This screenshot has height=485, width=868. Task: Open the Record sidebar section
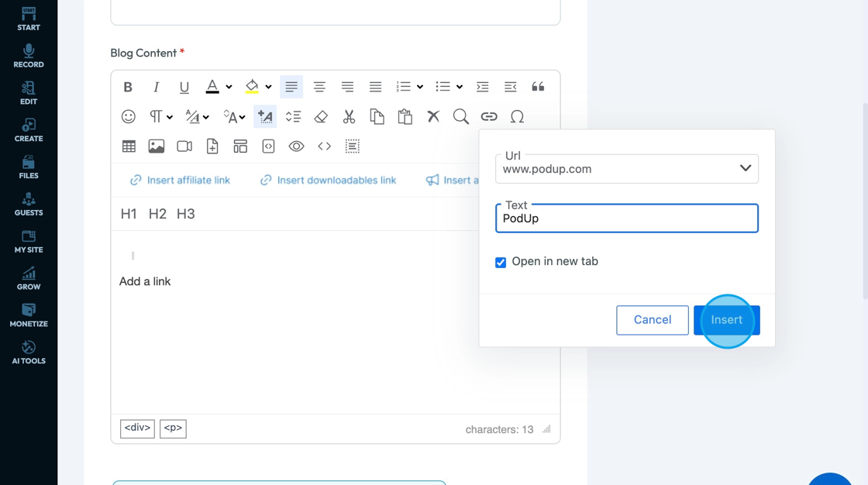pos(28,56)
